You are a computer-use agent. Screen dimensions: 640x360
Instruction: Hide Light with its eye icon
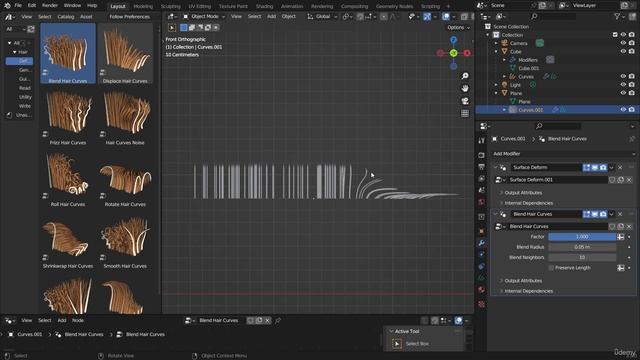click(623, 84)
